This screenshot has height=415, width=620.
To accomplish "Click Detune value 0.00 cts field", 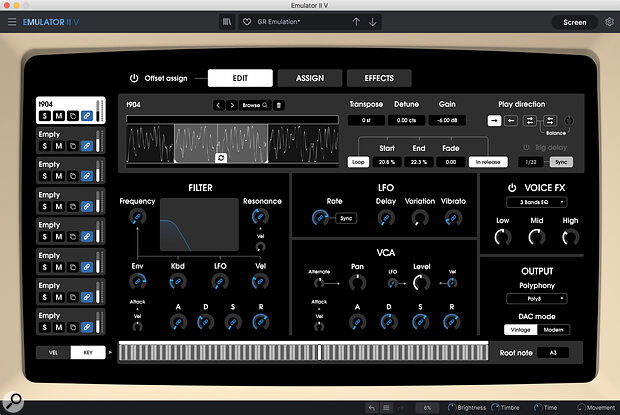I will pyautogui.click(x=406, y=121).
